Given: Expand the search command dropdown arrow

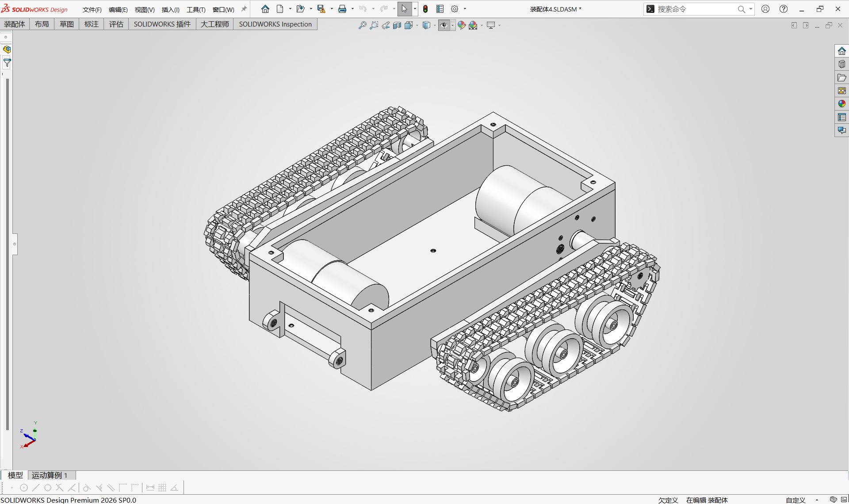Looking at the screenshot, I should point(751,9).
